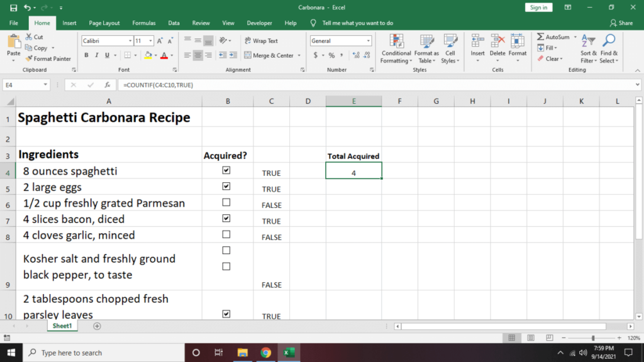Screen dimensions: 644x362
Task: Select the Wrap Text tool
Action: 261,41
